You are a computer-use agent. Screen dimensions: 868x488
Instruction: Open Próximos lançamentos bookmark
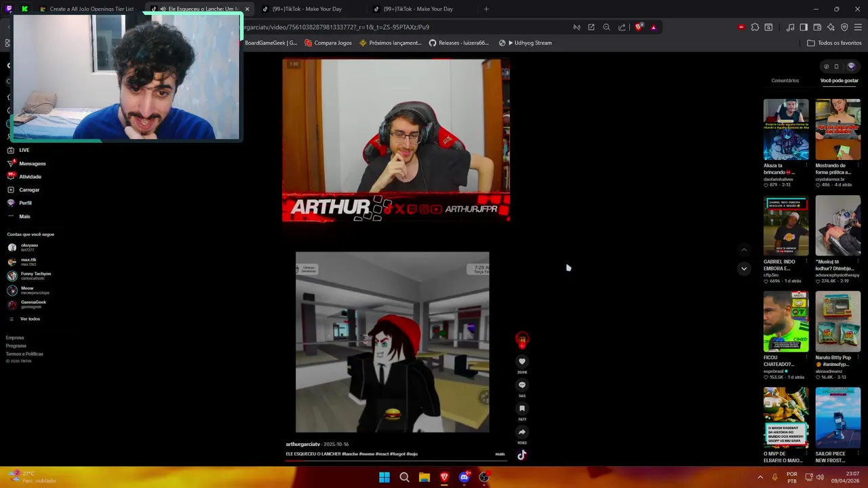tap(390, 43)
